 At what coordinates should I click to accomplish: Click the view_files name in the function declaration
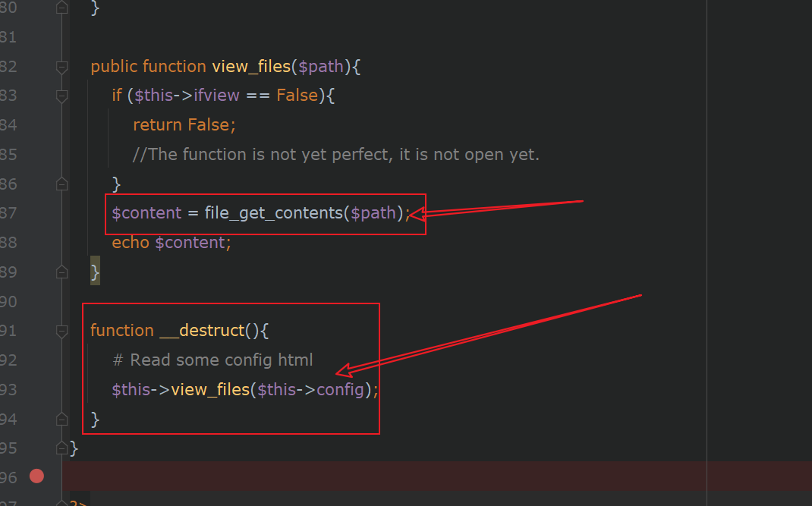coord(251,67)
